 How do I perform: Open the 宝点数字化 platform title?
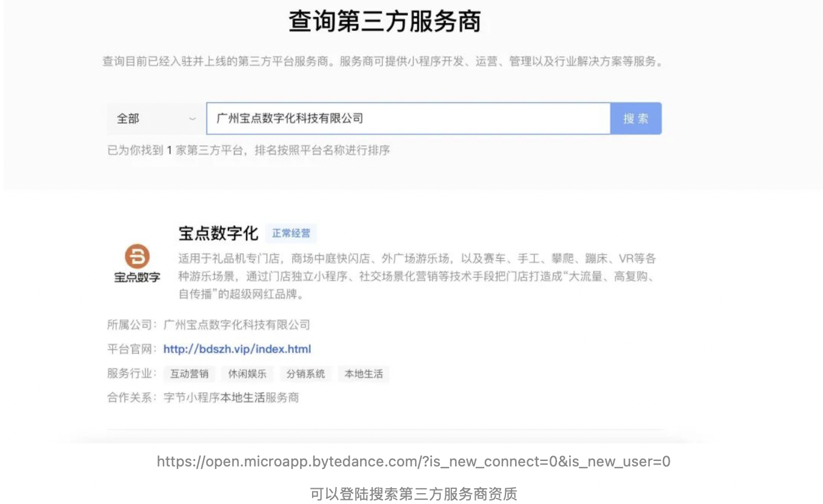(218, 233)
